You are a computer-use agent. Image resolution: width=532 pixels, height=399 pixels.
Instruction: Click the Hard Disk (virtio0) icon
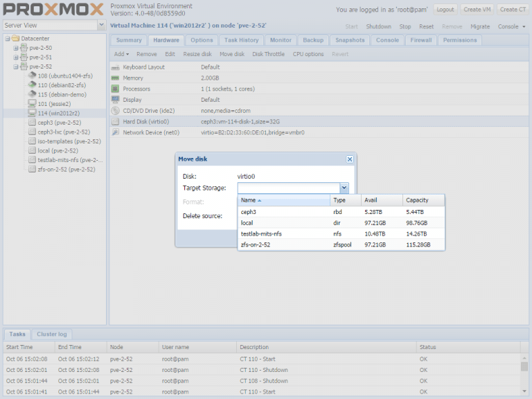pos(116,121)
